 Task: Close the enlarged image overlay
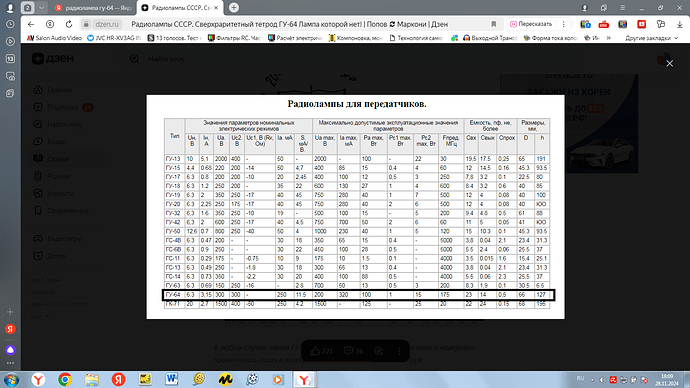click(x=669, y=63)
